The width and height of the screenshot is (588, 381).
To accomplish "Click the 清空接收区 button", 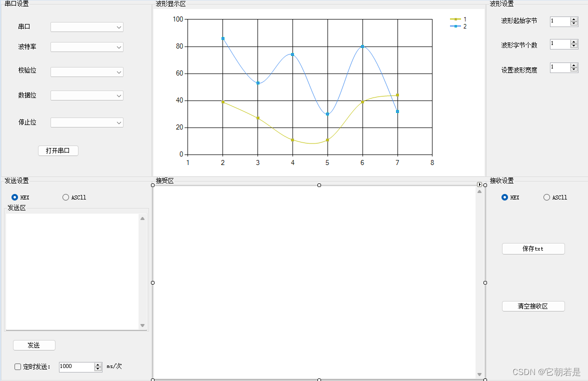I will click(x=533, y=306).
